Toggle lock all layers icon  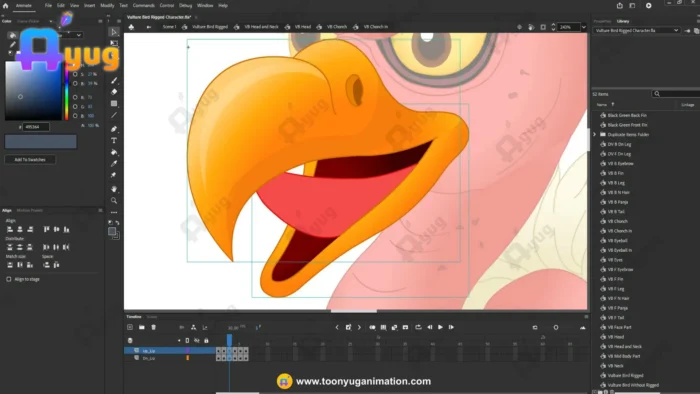point(206,340)
